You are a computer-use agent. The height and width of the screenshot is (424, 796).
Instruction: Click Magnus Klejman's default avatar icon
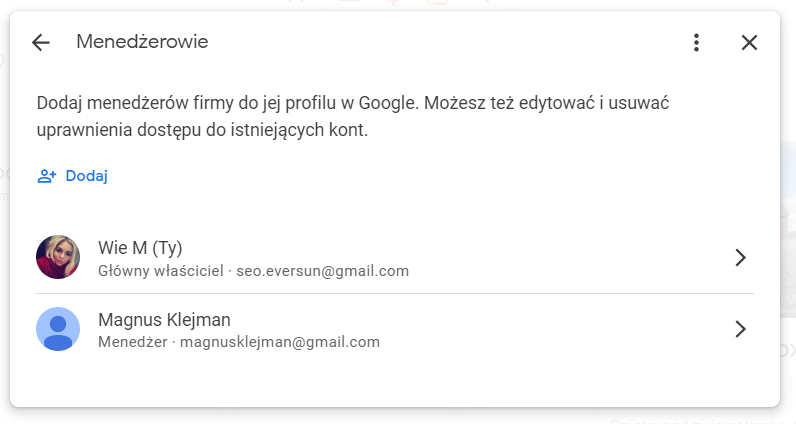tap(58, 329)
